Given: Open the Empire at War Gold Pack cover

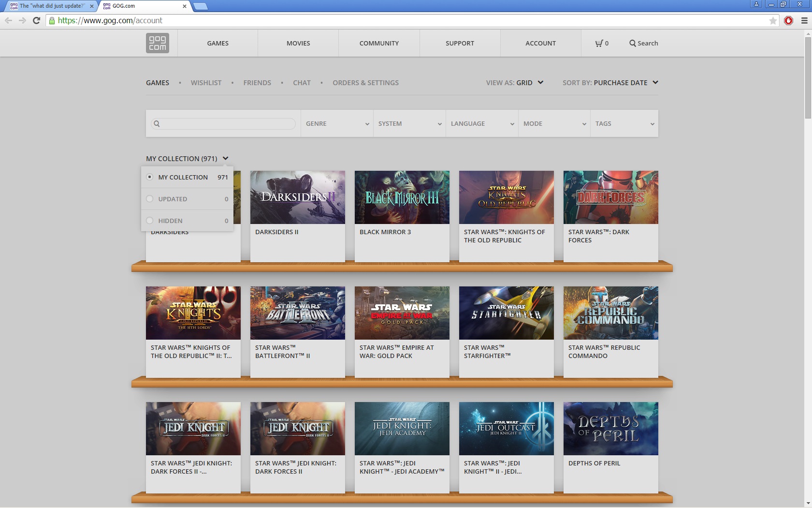Looking at the screenshot, I should coord(402,313).
